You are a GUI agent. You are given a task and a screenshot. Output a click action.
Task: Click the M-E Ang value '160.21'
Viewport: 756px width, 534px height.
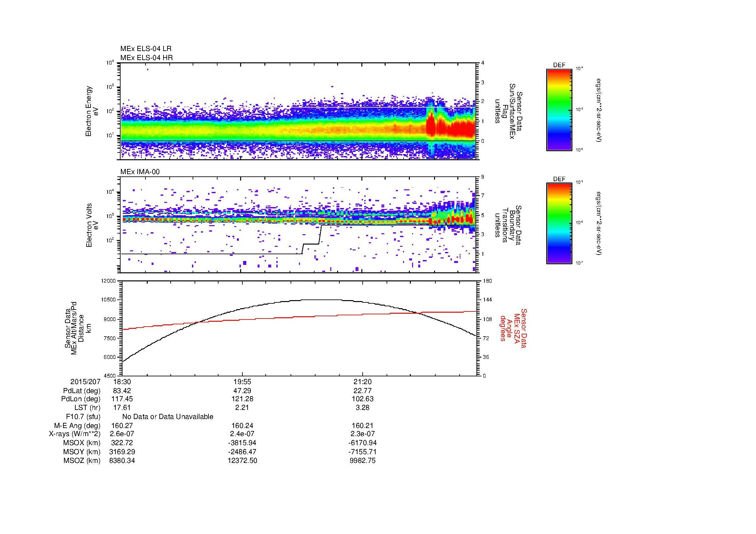coord(362,425)
